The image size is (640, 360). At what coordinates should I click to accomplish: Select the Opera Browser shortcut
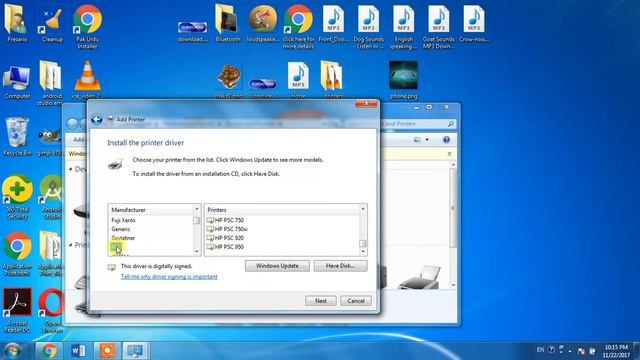52,310
